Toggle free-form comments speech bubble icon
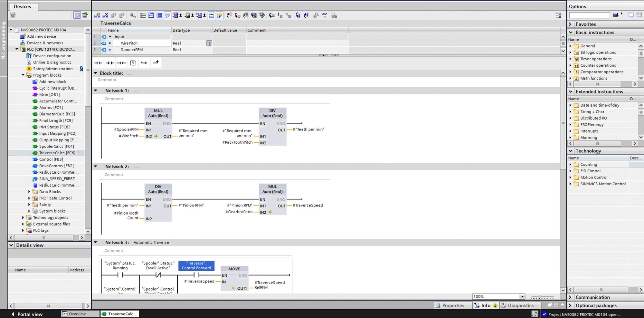Screen dimensions: 644x318 167,15
